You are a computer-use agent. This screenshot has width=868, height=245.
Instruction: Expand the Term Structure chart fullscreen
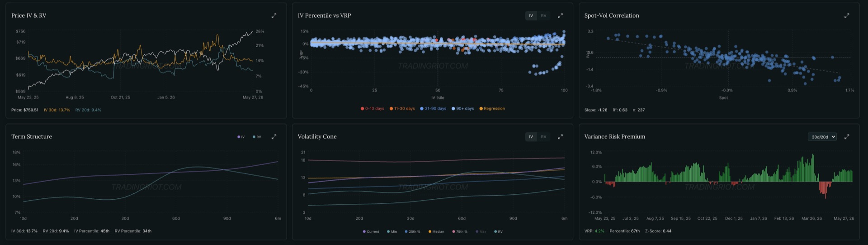(x=274, y=137)
